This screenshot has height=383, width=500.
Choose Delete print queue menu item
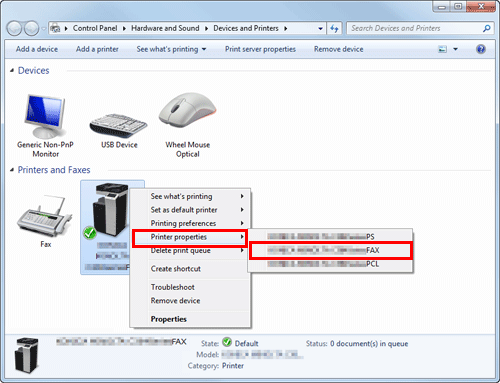(x=190, y=251)
